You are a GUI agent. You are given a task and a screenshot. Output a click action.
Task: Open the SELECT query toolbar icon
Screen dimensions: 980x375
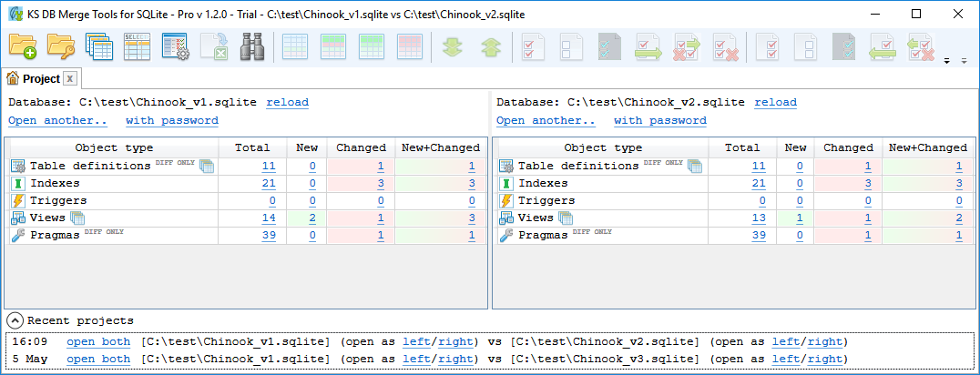(137, 47)
